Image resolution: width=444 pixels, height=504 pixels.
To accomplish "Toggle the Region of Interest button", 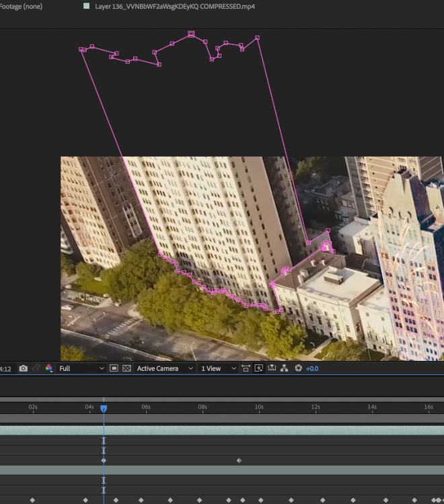I will click(114, 368).
